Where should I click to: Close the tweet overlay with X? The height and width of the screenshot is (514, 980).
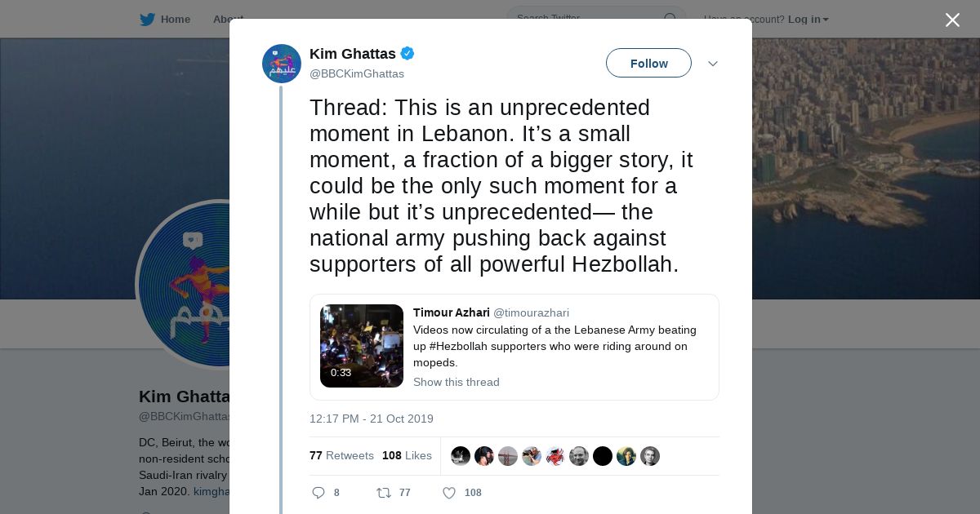[x=952, y=20]
